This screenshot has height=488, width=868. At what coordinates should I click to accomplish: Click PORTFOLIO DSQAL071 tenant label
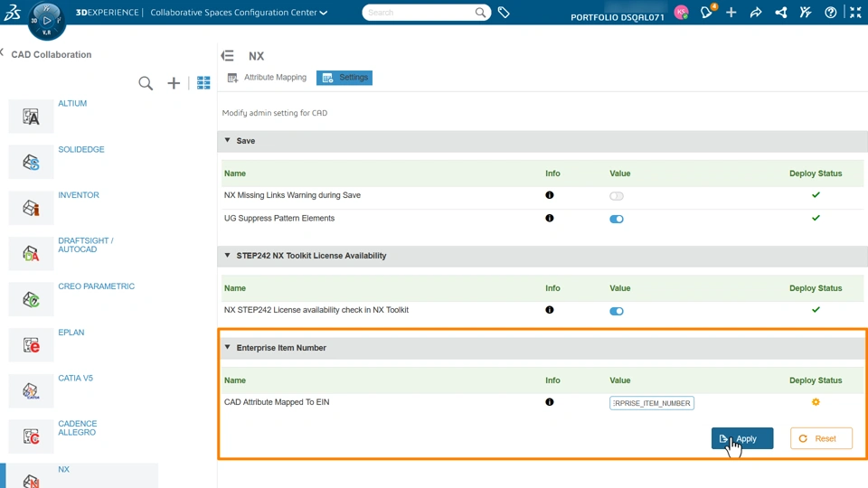(618, 17)
